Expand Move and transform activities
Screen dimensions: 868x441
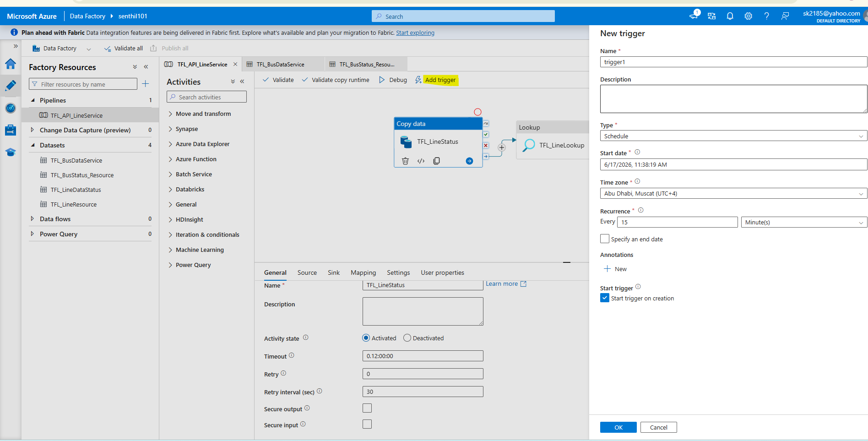tap(170, 114)
